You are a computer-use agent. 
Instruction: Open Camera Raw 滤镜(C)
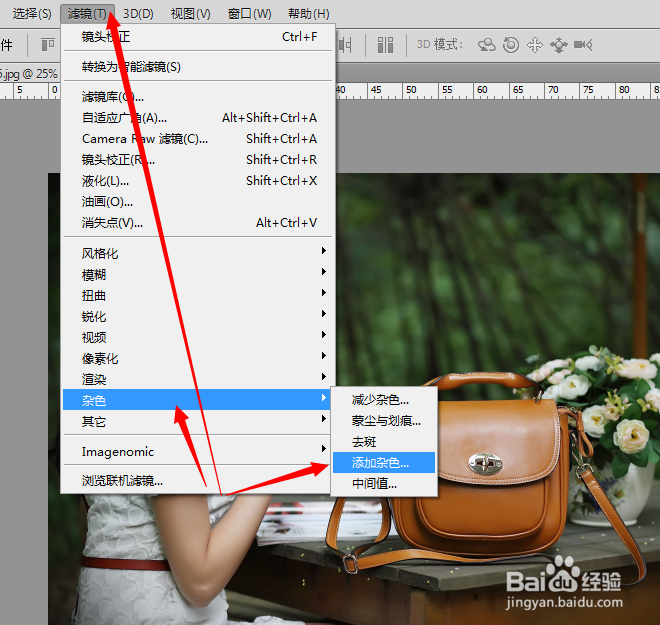pos(198,139)
